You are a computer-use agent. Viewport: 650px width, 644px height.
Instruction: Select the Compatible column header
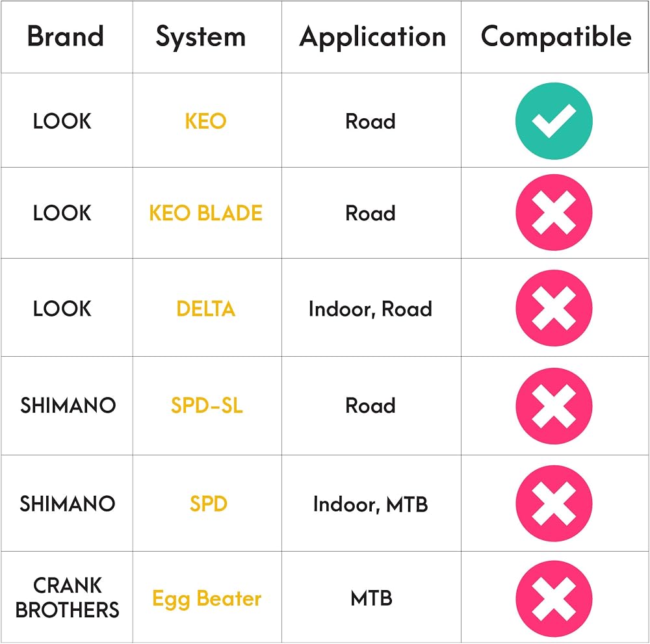coord(556,37)
